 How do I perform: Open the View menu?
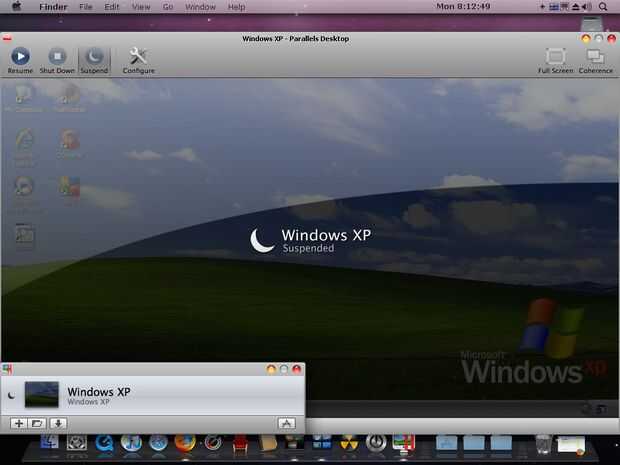tap(141, 7)
